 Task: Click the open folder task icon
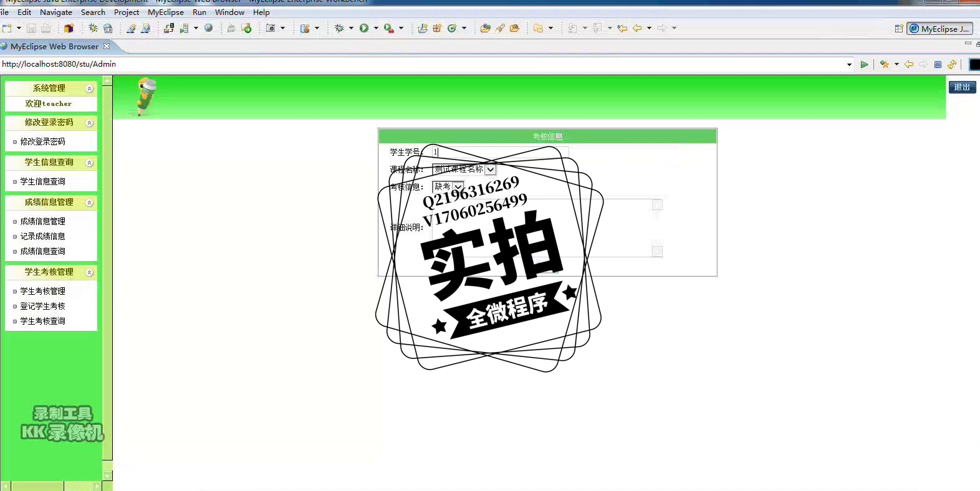pyautogui.click(x=514, y=28)
